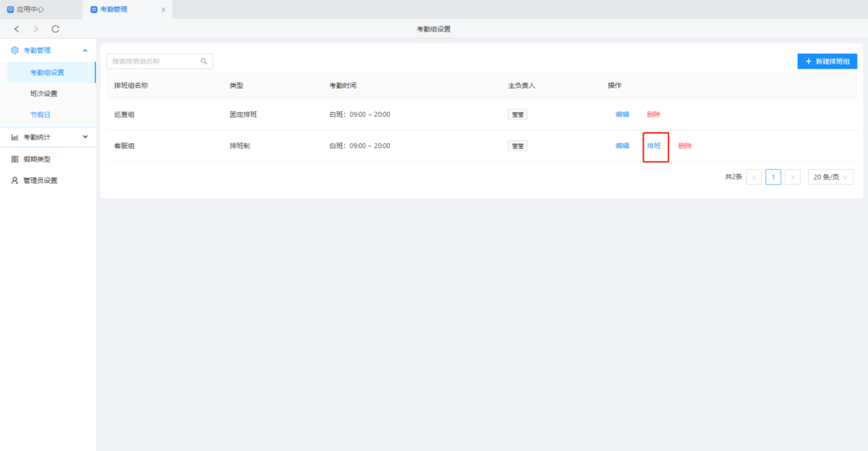This screenshot has width=868, height=451.
Task: Expand the 考勤统计 sidebar section
Action: [85, 137]
